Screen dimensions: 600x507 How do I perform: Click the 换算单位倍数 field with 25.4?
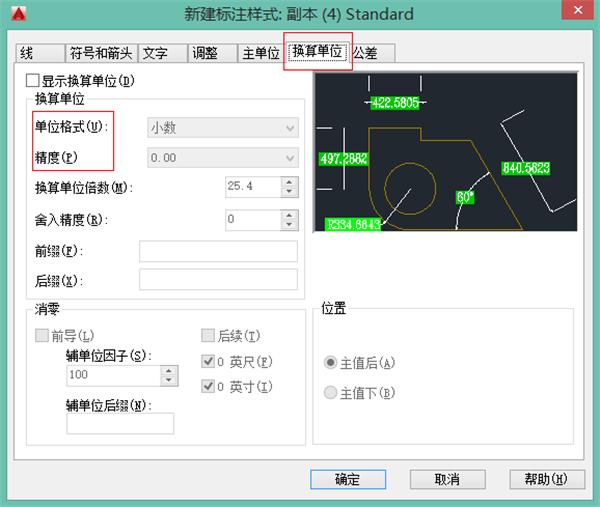(x=253, y=187)
